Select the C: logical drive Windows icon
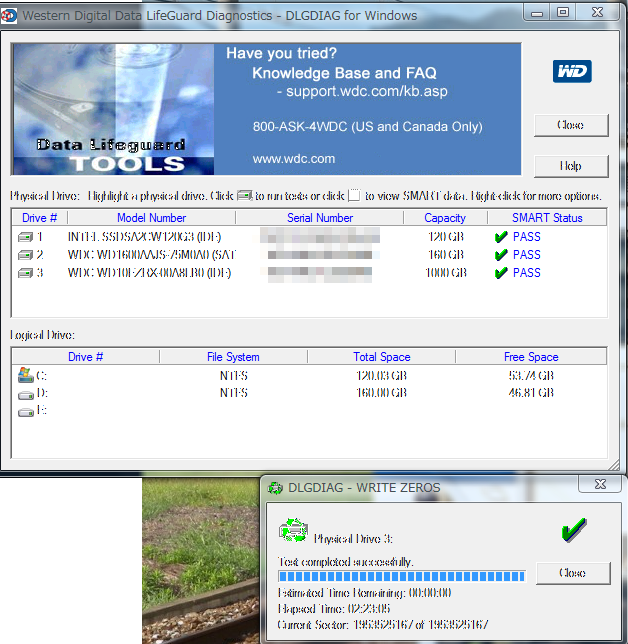The image size is (628, 644). [x=25, y=375]
